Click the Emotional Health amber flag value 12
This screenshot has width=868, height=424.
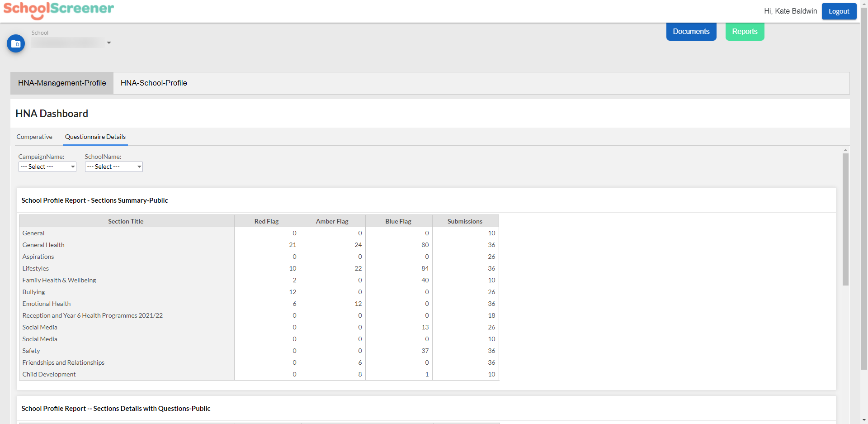(x=358, y=304)
